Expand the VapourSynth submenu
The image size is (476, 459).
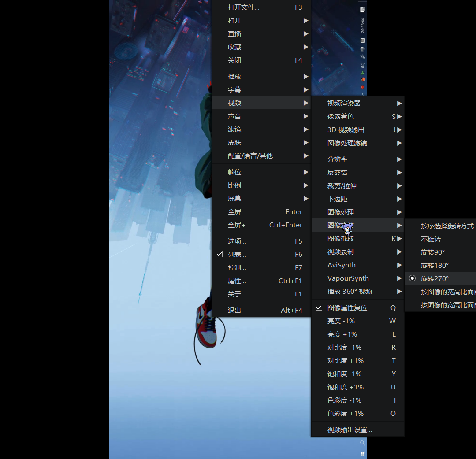point(357,278)
